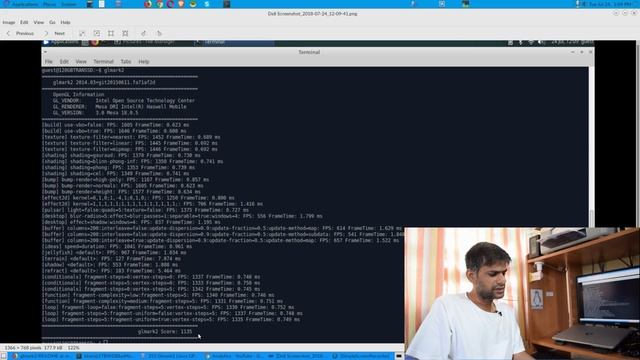Viewport: 640px width, 360px height.
Task: Click the 122% zoom status text
Action: [x=73, y=348]
